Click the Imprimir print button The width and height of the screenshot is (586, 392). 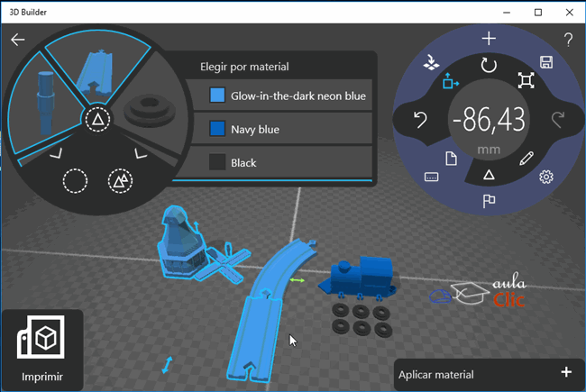41,350
